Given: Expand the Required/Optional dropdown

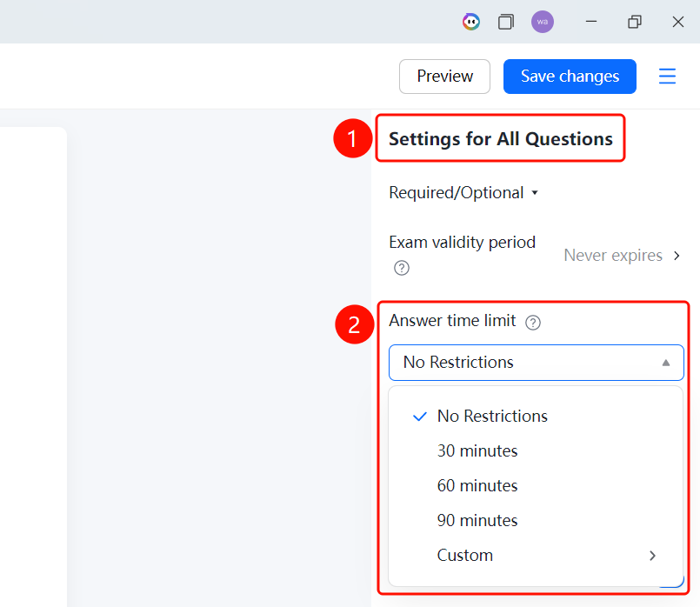Looking at the screenshot, I should 463,193.
